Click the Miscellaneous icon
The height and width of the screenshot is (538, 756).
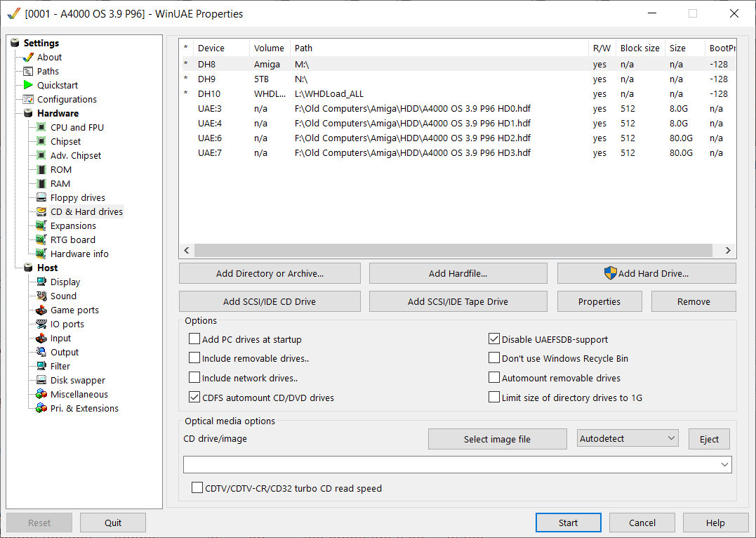tap(41, 394)
